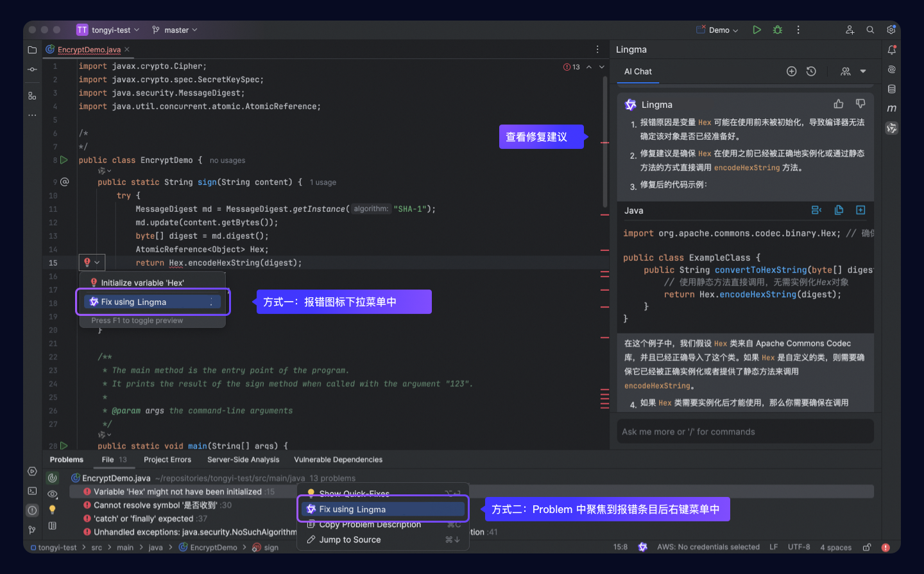Open the toolbar's more actions three-dot menu
Image resolution: width=924 pixels, height=574 pixels.
point(798,30)
